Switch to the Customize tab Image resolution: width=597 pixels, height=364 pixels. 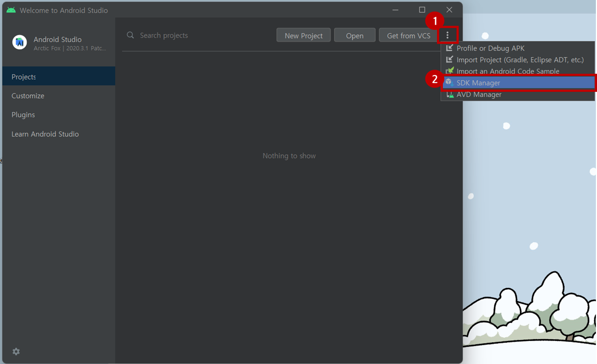point(59,96)
